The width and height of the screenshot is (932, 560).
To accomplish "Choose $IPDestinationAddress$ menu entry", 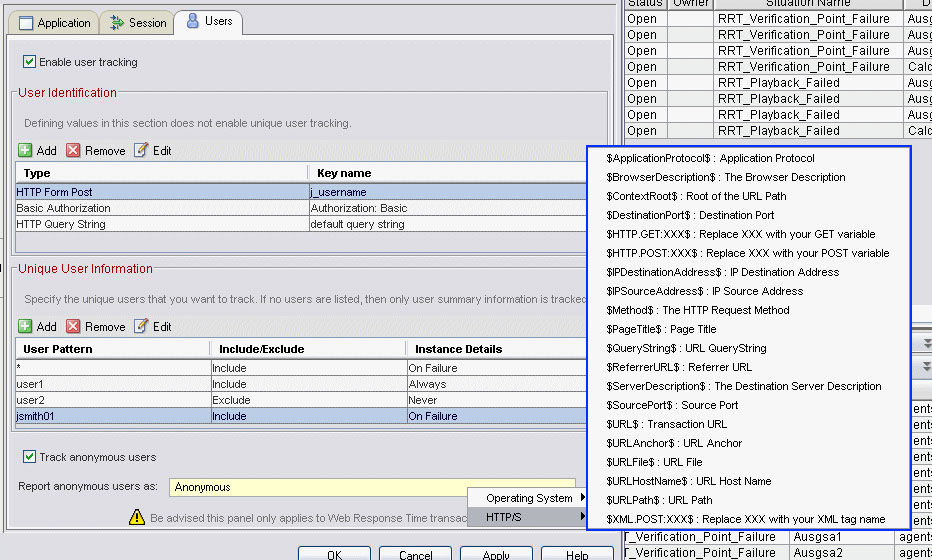I will (749, 272).
